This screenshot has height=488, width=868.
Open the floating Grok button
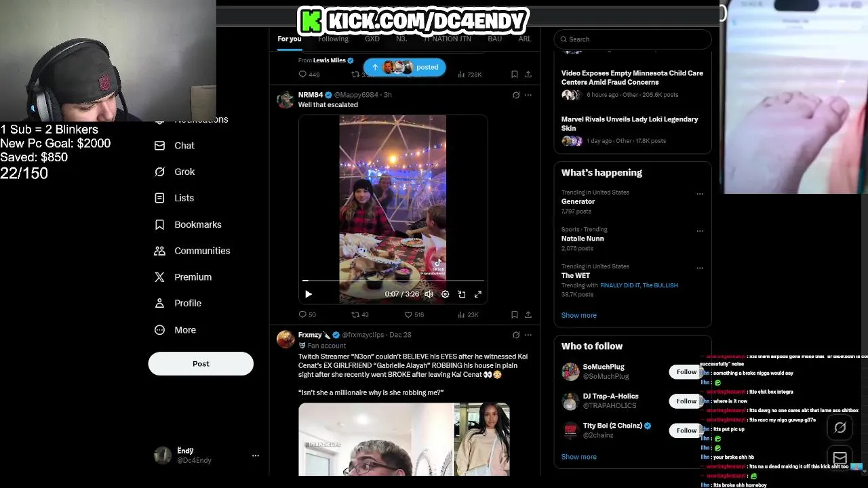[x=840, y=427]
